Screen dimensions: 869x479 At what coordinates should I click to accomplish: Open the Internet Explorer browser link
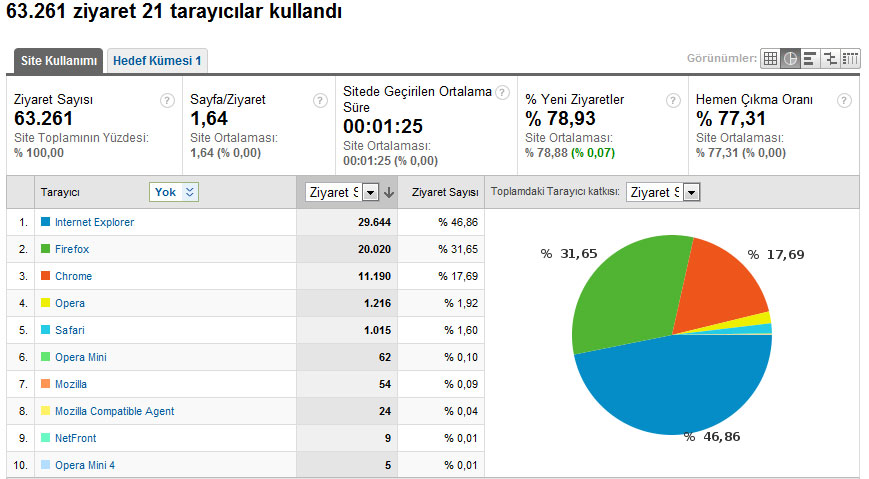click(94, 222)
